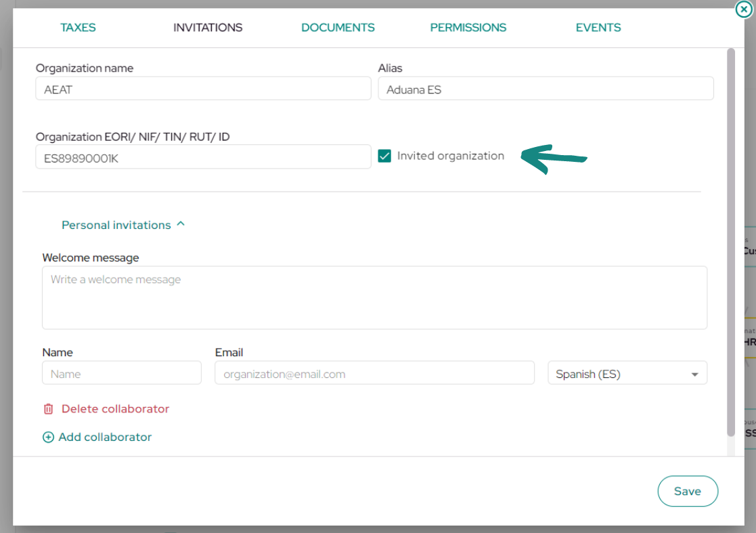Click the collaborator Email input field

375,373
